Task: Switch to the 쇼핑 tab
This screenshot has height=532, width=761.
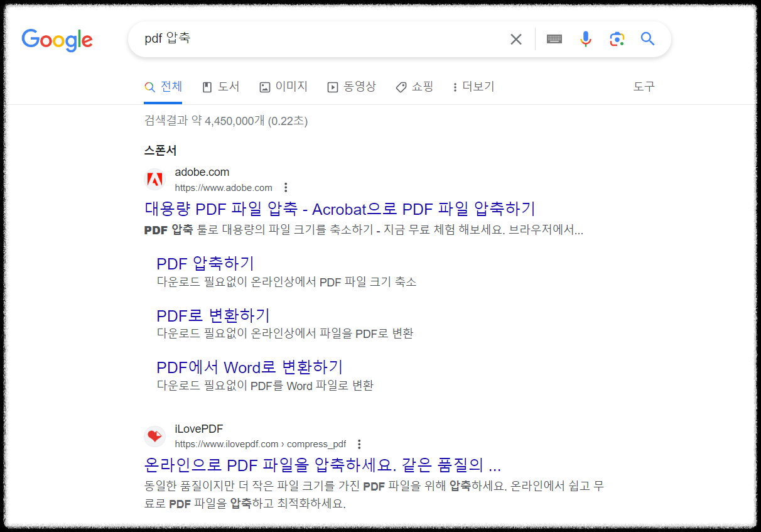Action: [x=414, y=87]
